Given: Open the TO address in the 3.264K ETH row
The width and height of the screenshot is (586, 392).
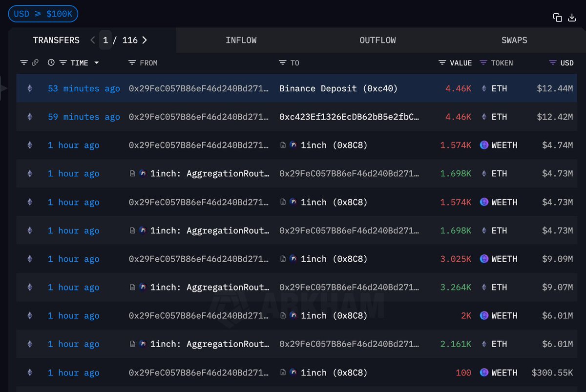Looking at the screenshot, I should (349, 287).
